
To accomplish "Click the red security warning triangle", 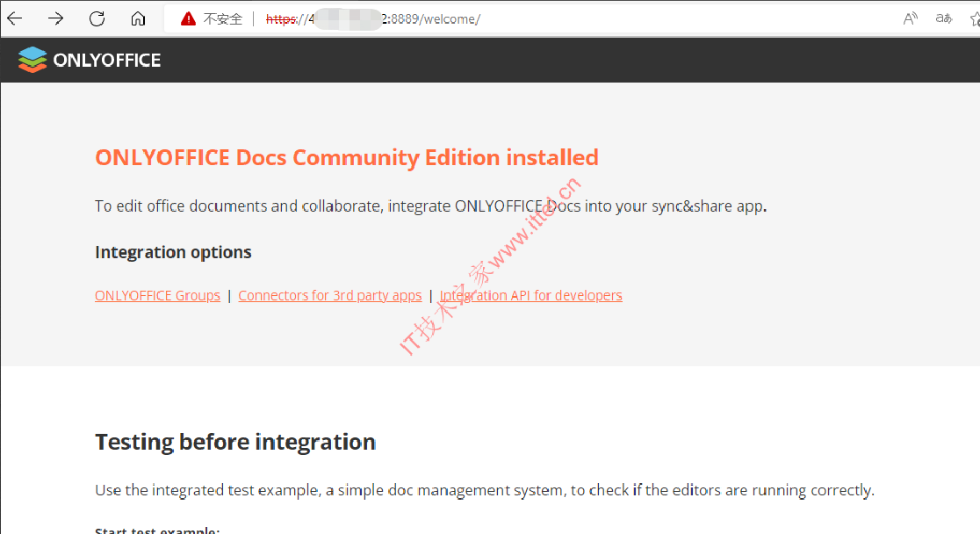I will (x=188, y=18).
